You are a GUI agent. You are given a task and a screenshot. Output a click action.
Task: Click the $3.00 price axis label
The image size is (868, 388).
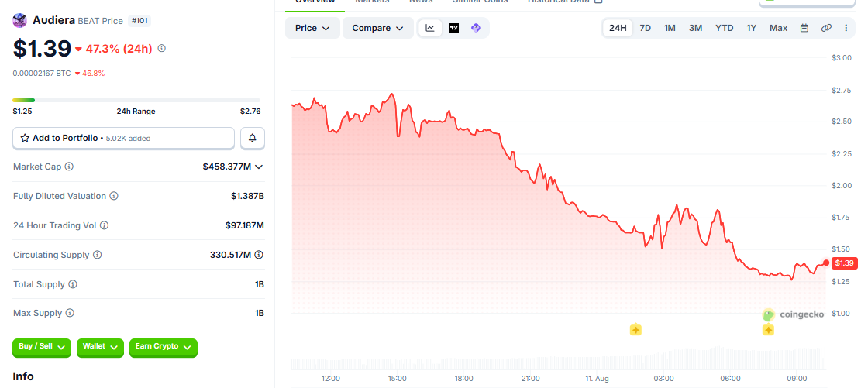point(842,57)
